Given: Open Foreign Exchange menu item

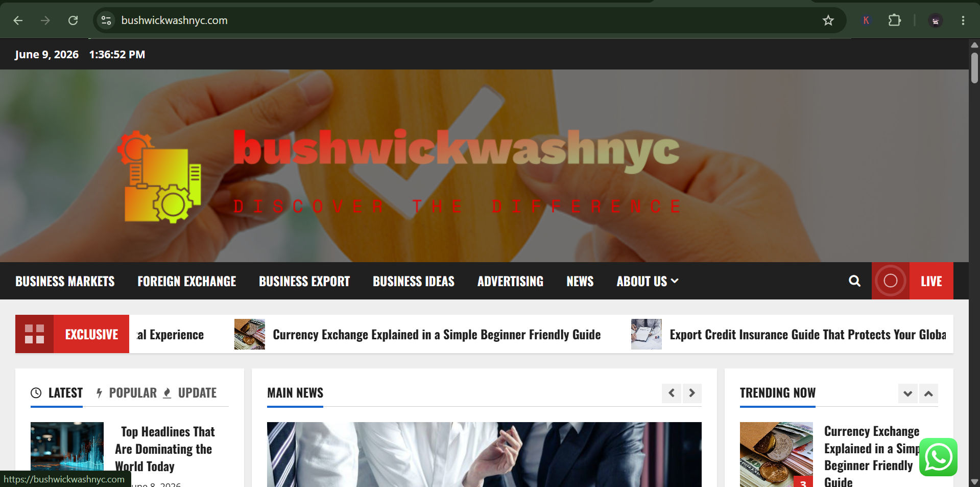Looking at the screenshot, I should tap(186, 281).
